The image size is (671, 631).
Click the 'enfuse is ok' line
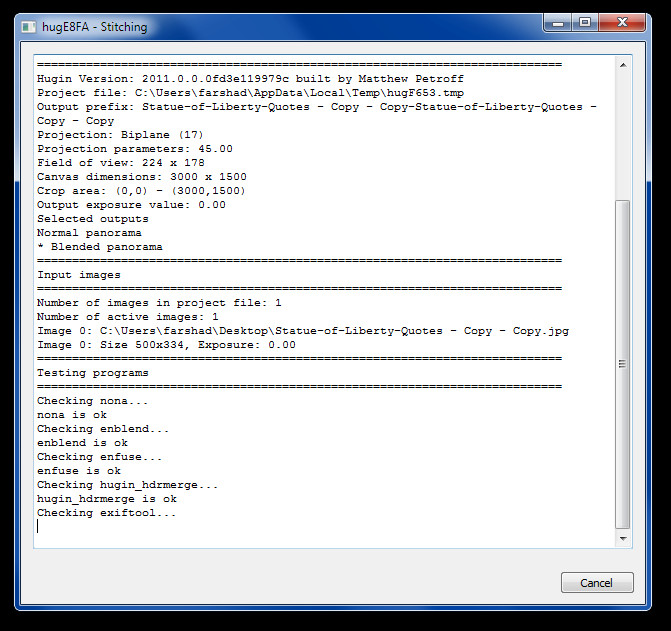[79, 471]
